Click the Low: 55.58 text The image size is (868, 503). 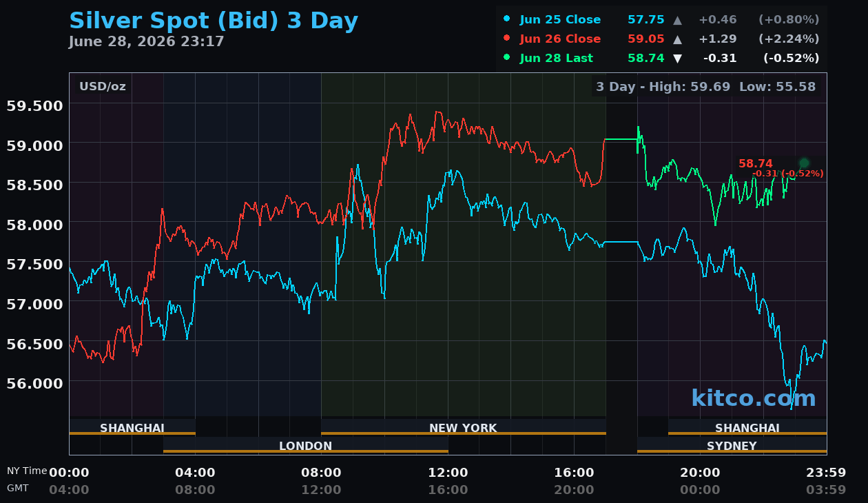tap(778, 87)
